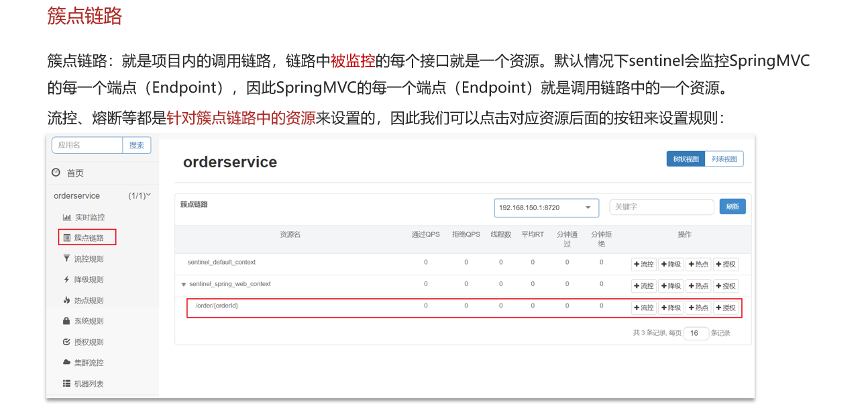Click the page size field showing 16
Viewport: 868px width, 415px height.
pyautogui.click(x=696, y=333)
